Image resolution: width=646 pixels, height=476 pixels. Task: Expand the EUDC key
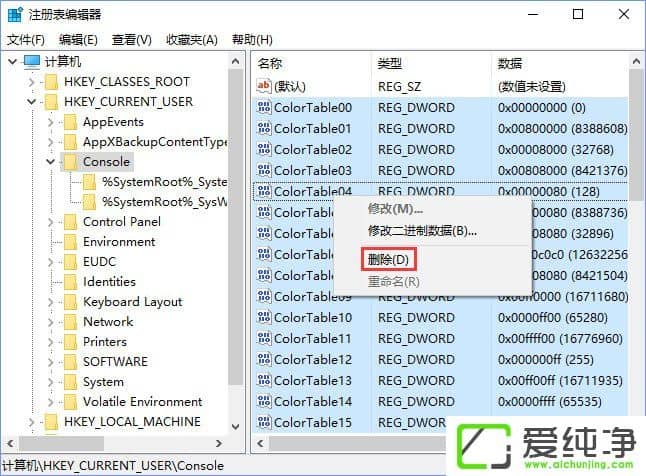(x=51, y=262)
